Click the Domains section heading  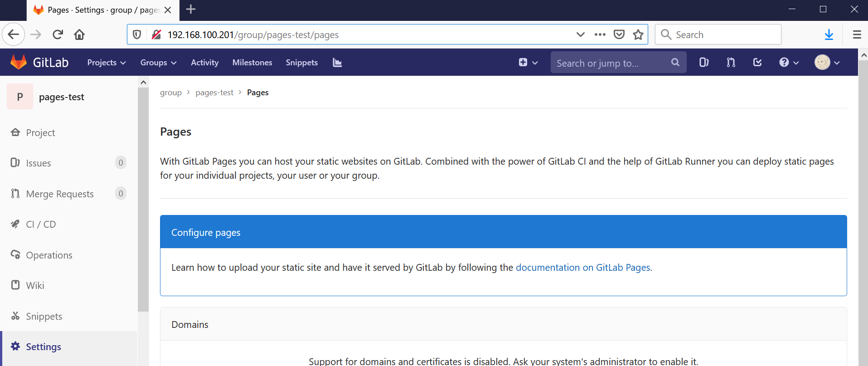(x=190, y=325)
